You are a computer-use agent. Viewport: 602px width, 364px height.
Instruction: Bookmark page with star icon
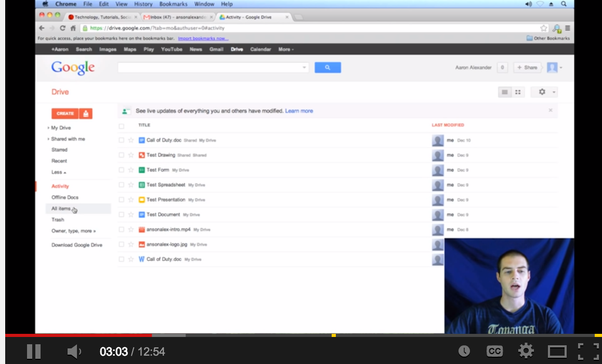point(544,28)
